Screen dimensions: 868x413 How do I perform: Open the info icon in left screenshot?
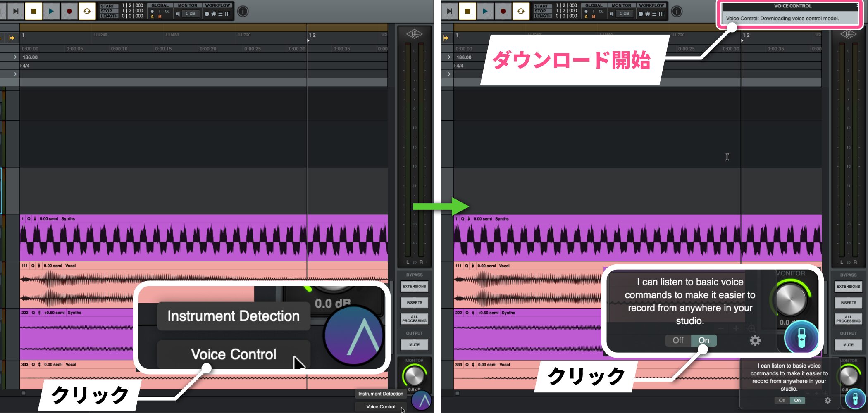click(243, 11)
